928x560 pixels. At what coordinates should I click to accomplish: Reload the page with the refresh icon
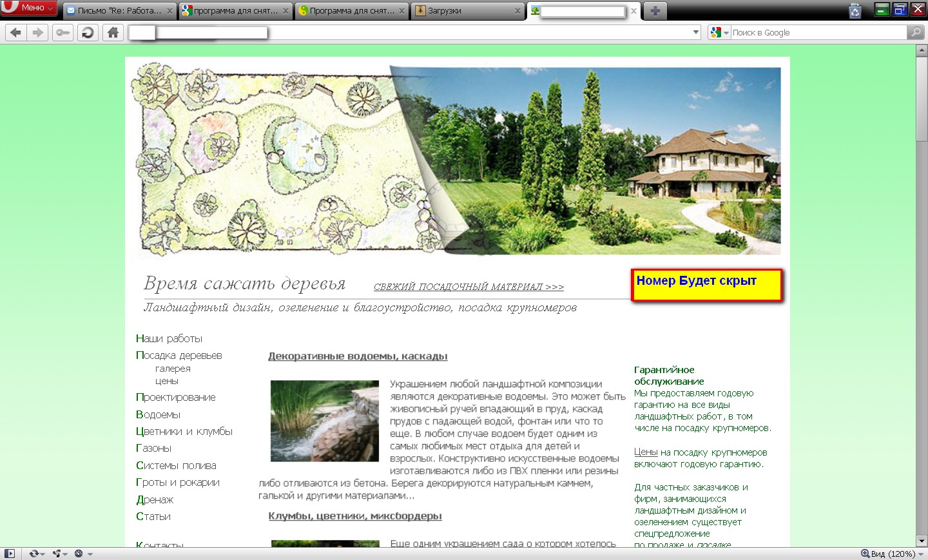point(87,32)
